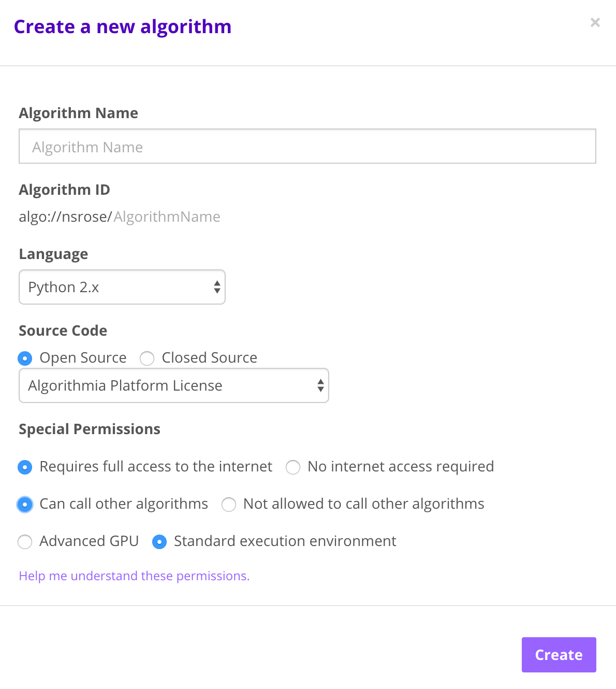Screen dimensions: 616x689
Task: Enable Requires full access to the internet
Action: pyautogui.click(x=25, y=467)
